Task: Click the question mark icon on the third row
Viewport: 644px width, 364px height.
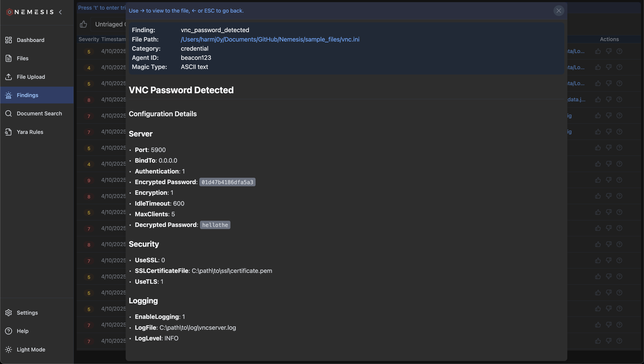Action: 619,83
